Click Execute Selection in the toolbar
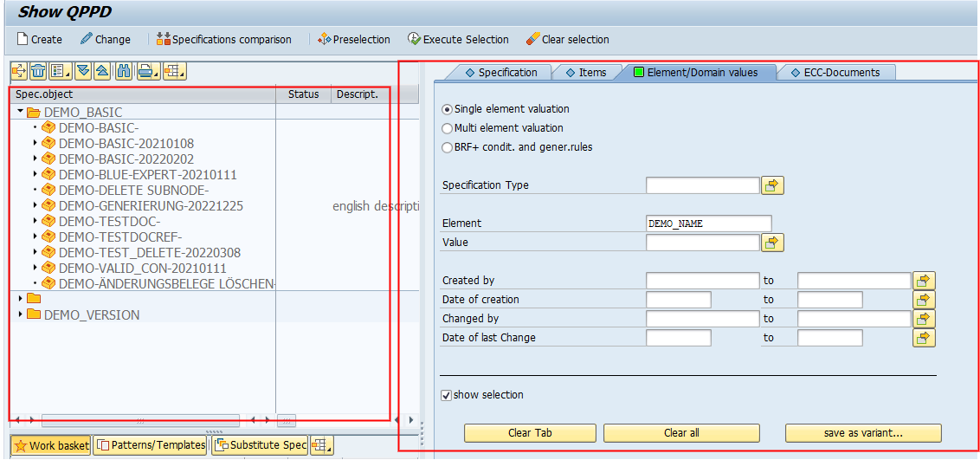 tap(415, 39)
